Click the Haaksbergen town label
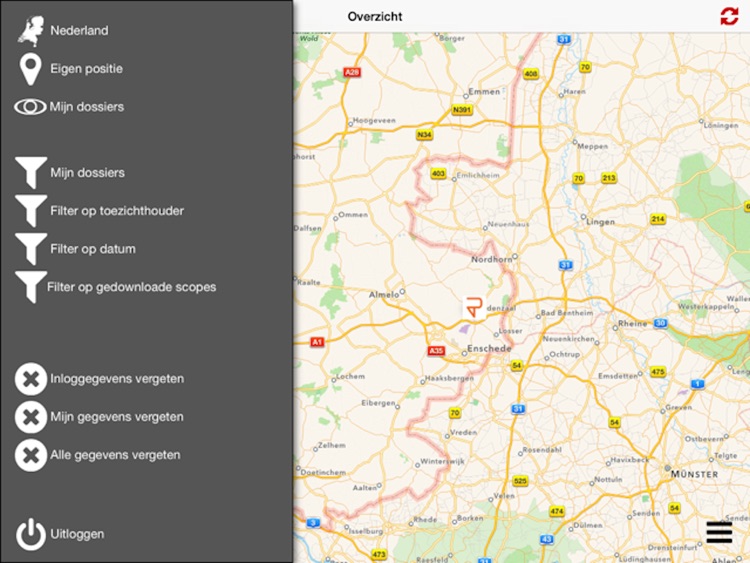This screenshot has height=563, width=750. (x=449, y=378)
